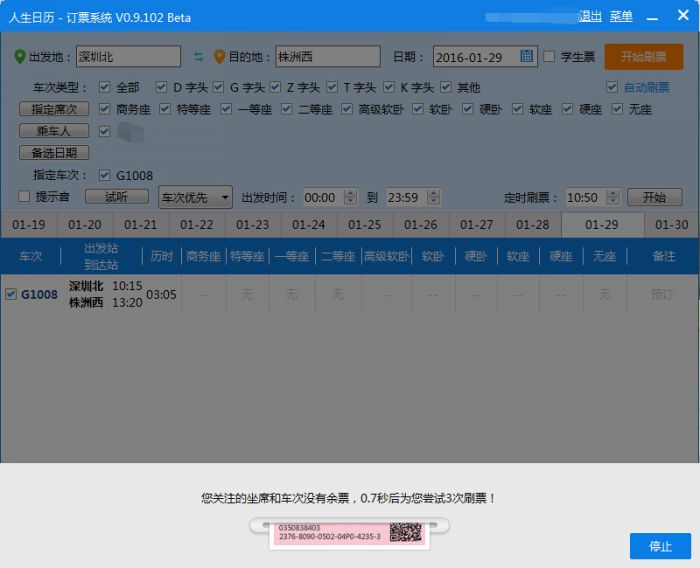
Task: Click the 开始 timed refresh button
Action: coord(654,197)
